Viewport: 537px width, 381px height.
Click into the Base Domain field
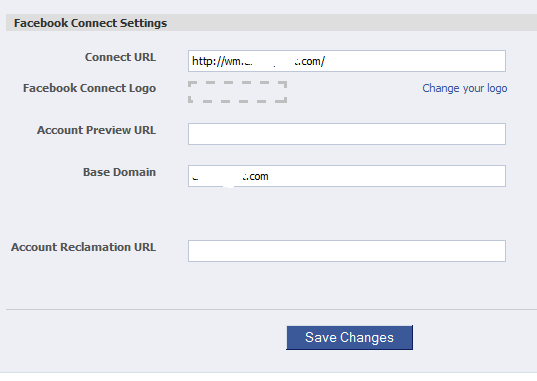point(347,176)
